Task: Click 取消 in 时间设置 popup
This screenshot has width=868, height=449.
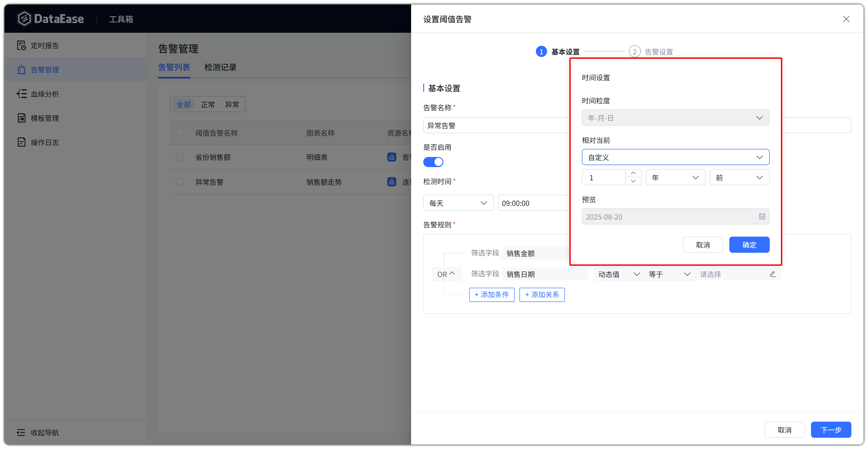Action: point(703,245)
